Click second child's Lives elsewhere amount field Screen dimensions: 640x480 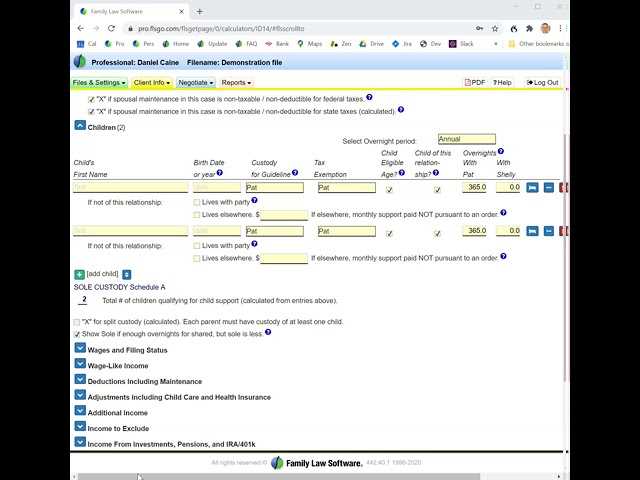284,258
